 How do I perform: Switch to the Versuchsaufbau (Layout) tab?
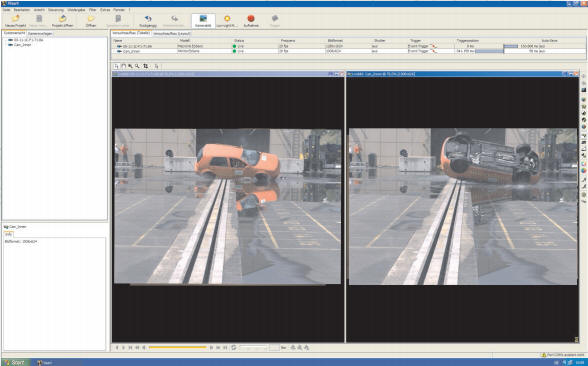[x=172, y=33]
